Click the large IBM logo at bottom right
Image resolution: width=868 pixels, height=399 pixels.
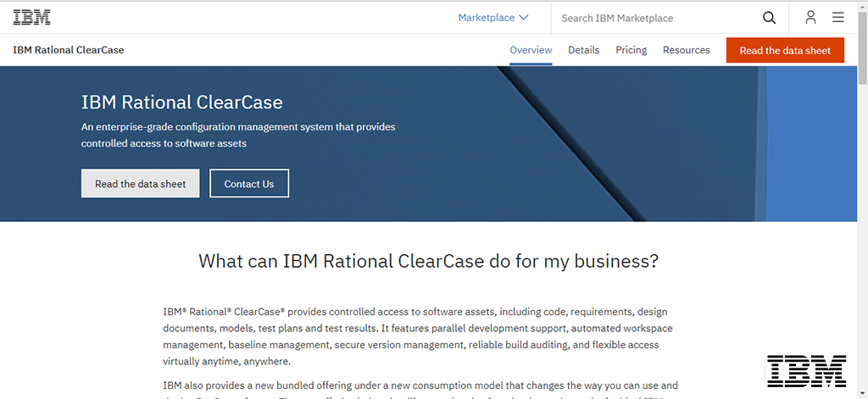(x=806, y=371)
